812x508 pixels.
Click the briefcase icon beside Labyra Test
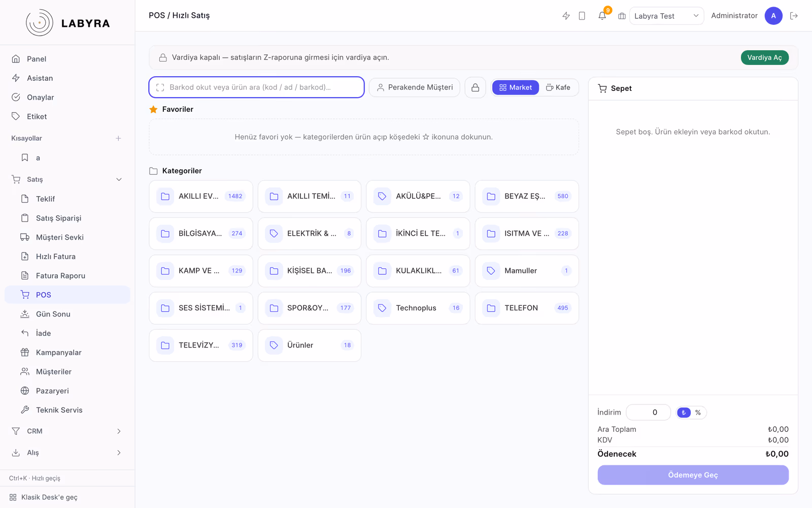(622, 16)
